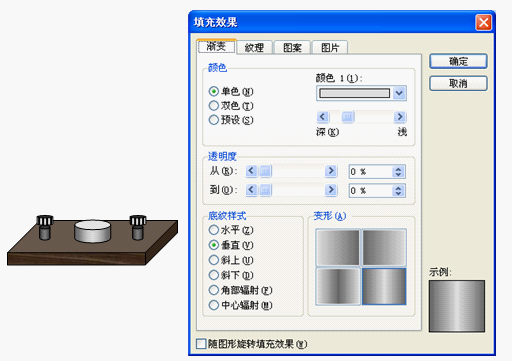Switch to 图案 pattern tab
This screenshot has height=362, width=513.
292,48
